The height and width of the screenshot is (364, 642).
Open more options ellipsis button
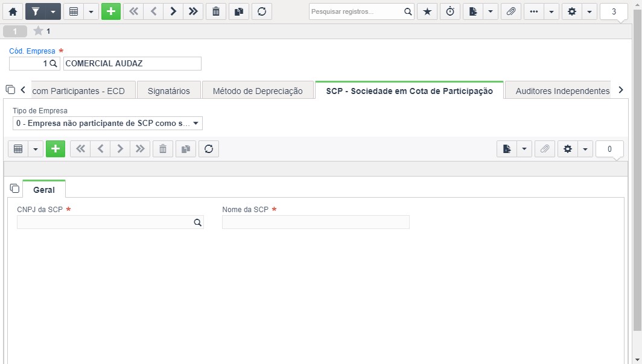[x=534, y=11]
